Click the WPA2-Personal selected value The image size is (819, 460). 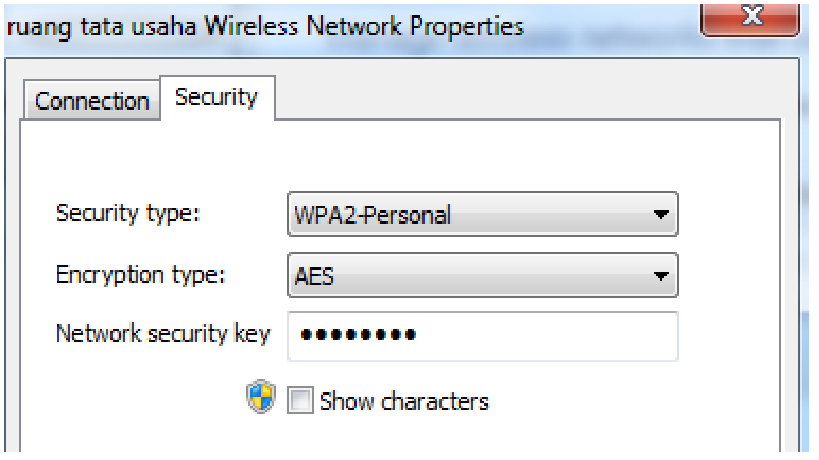(372, 215)
